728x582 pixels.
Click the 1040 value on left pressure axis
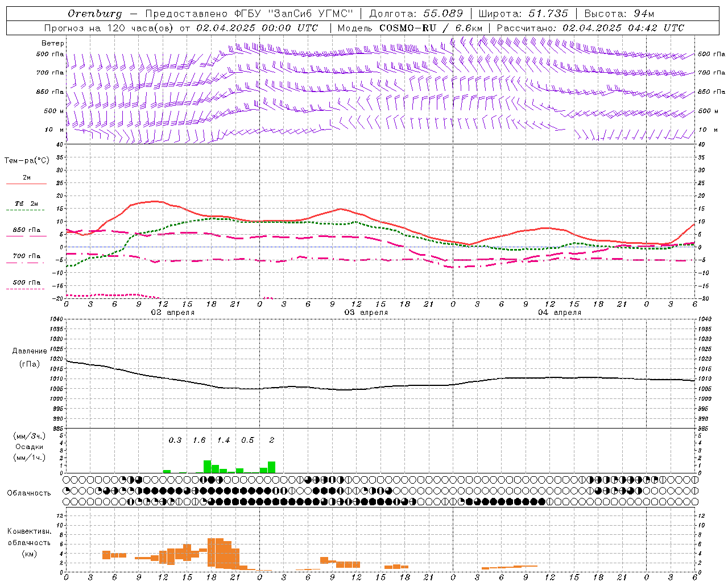pos(56,319)
